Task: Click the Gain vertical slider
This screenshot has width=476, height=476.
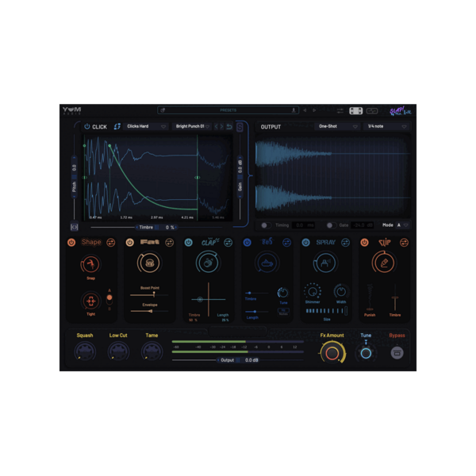Action: [240, 177]
